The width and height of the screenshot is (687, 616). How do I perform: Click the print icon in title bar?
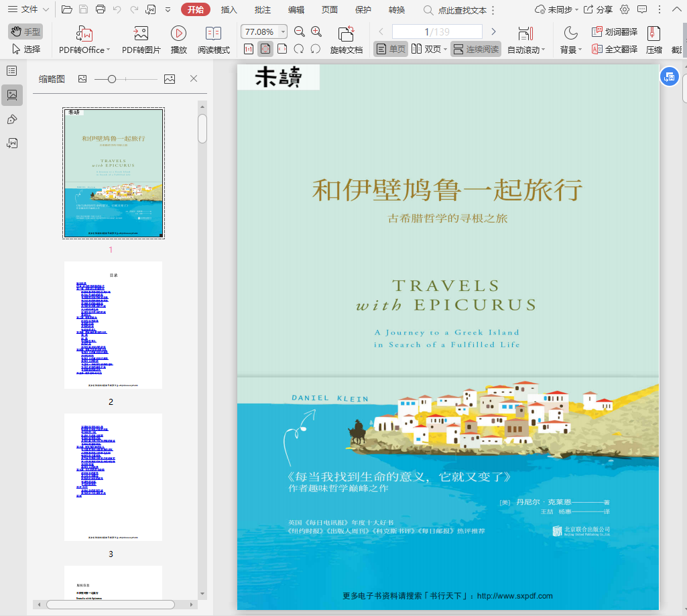(x=101, y=9)
